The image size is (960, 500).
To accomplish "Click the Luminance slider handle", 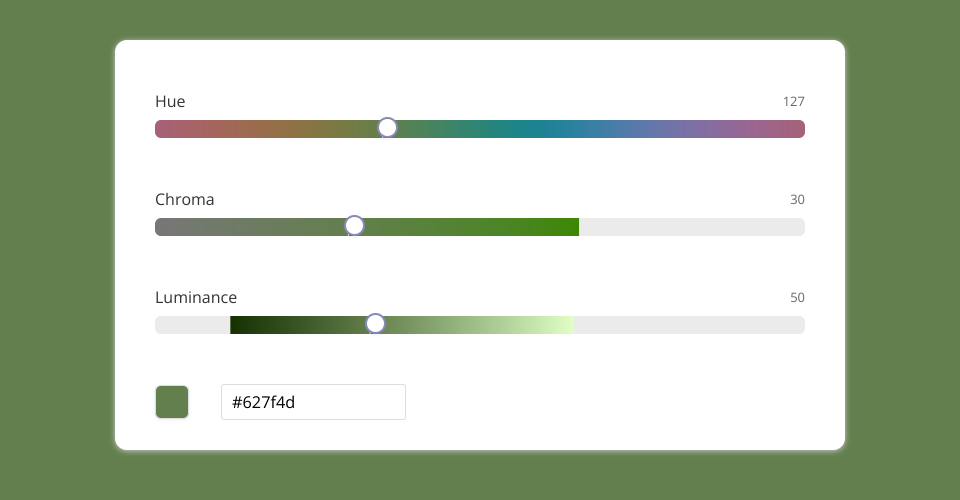I will pyautogui.click(x=375, y=324).
